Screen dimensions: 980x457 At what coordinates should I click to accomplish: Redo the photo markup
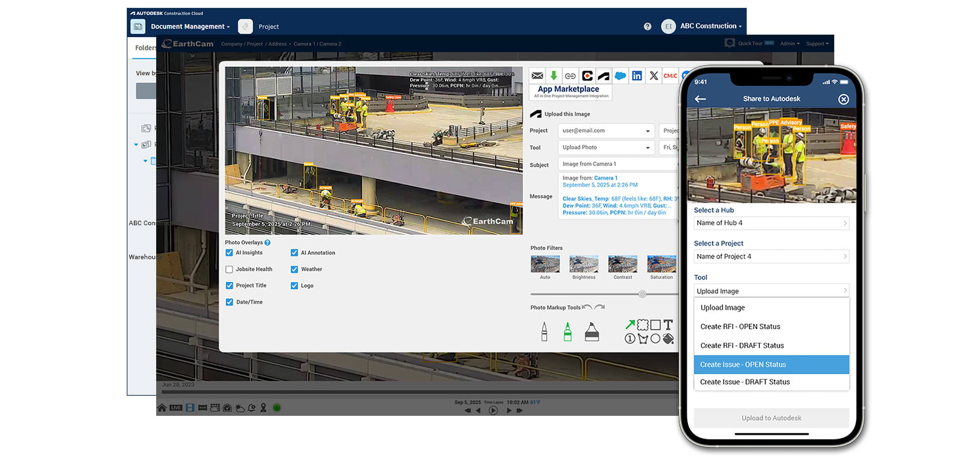coord(599,307)
